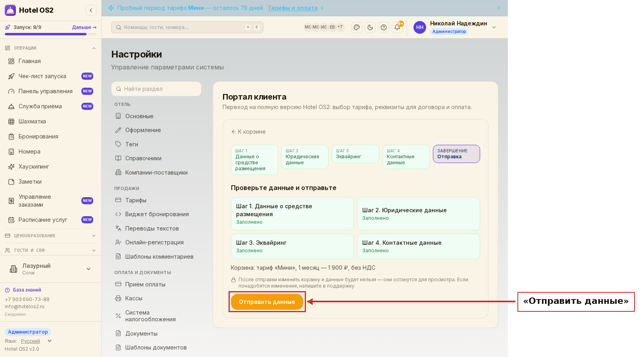
Task: Open Основные settings section
Action: click(156, 116)
